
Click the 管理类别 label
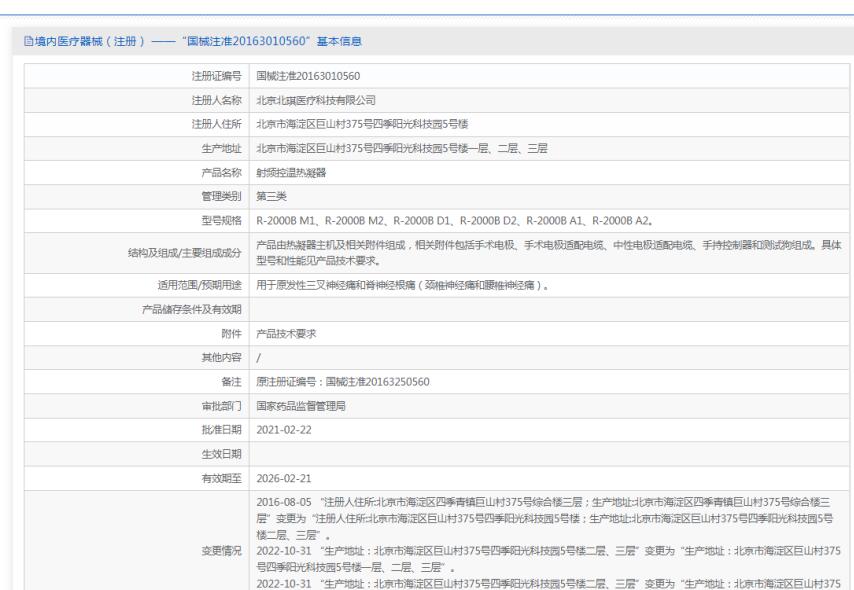click(x=221, y=196)
